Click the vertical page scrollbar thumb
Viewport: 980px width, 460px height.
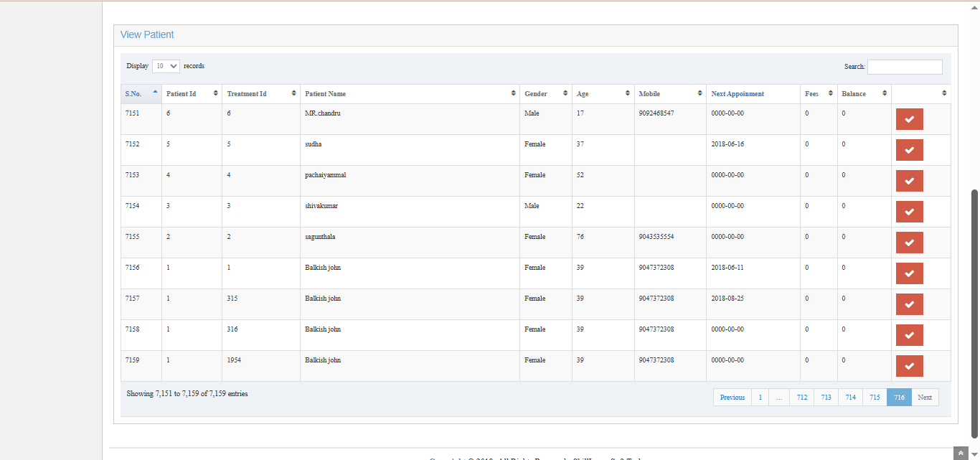[x=974, y=313]
